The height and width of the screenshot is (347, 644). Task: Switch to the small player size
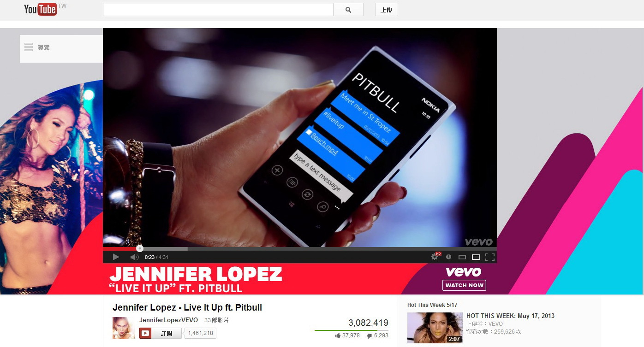click(462, 257)
